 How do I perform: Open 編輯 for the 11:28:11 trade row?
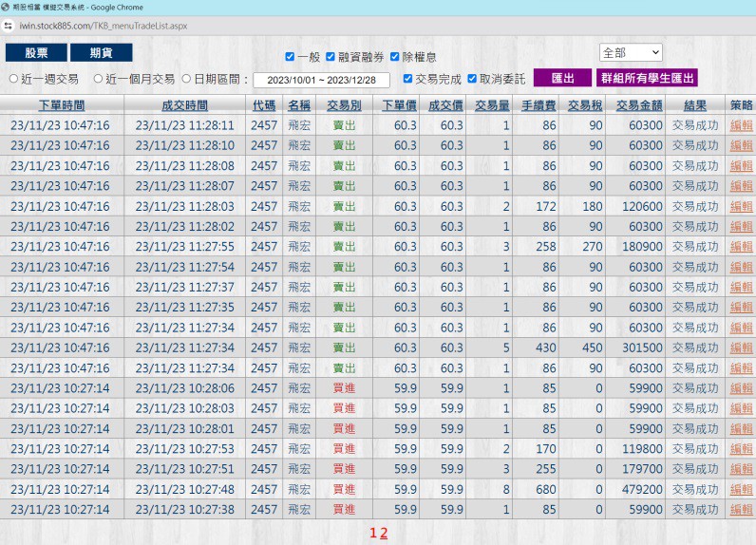(741, 125)
